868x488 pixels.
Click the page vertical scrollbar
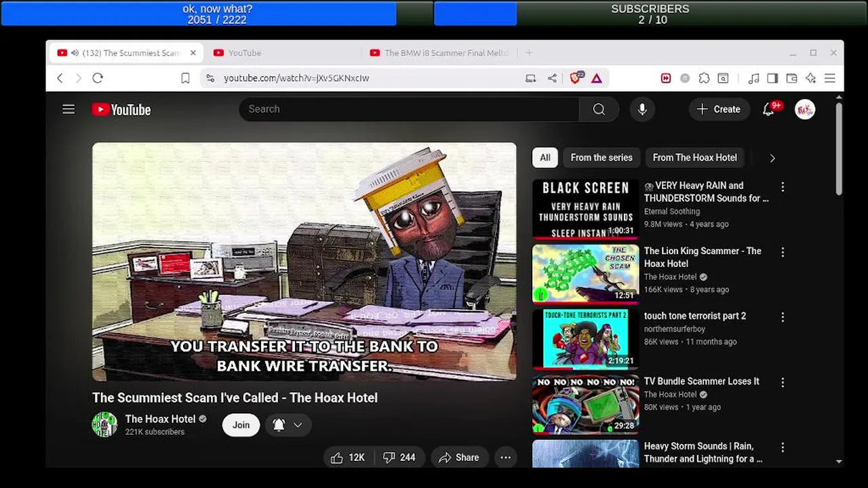pyautogui.click(x=839, y=148)
